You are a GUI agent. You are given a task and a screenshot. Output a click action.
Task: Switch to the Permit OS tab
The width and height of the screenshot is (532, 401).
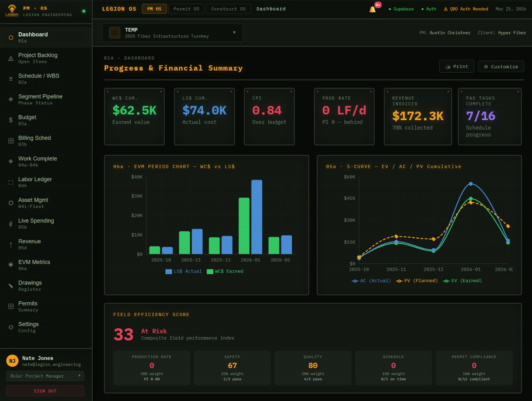tap(186, 9)
